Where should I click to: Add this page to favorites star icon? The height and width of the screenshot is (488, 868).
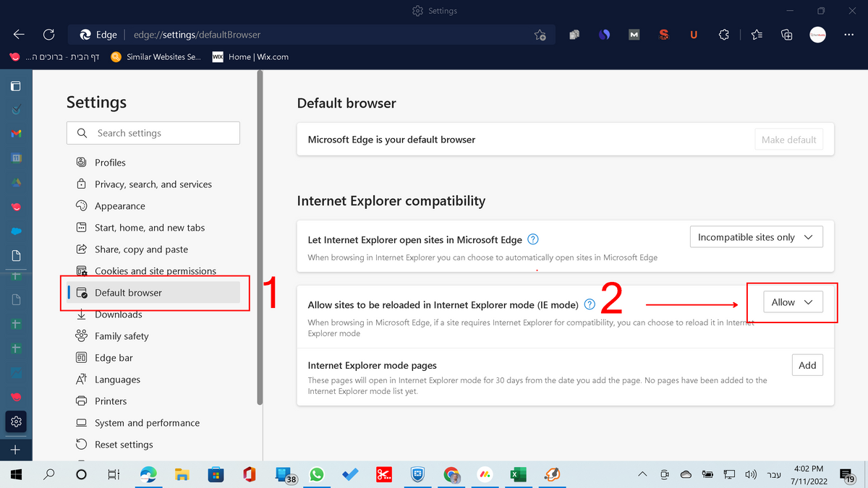point(540,35)
